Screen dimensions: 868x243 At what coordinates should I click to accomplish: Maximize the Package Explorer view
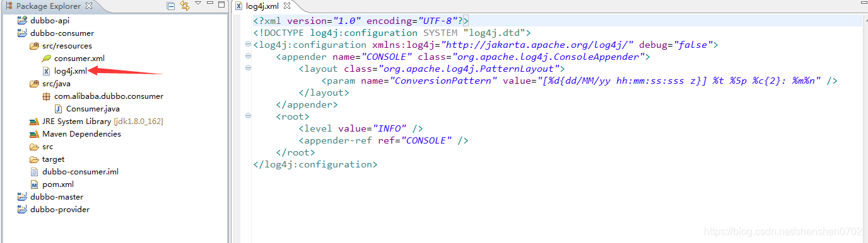click(x=221, y=5)
